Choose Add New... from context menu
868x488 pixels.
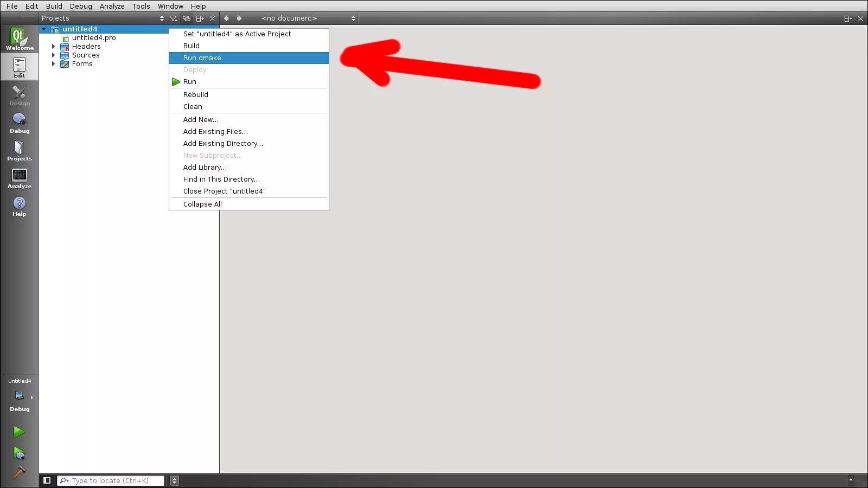(x=249, y=120)
